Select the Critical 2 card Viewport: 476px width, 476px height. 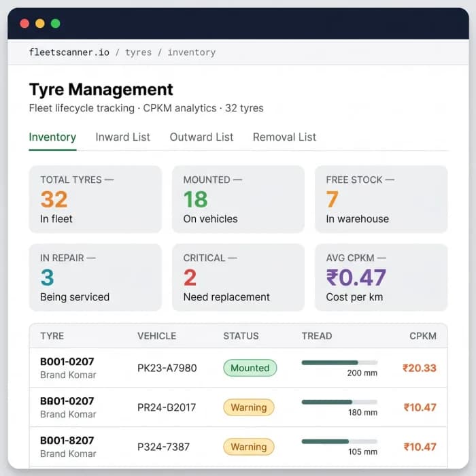[x=238, y=277]
